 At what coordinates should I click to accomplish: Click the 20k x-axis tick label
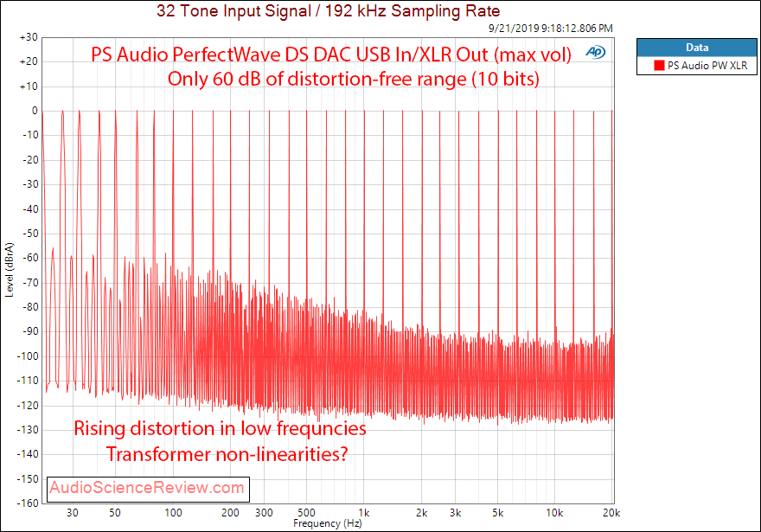[x=611, y=513]
